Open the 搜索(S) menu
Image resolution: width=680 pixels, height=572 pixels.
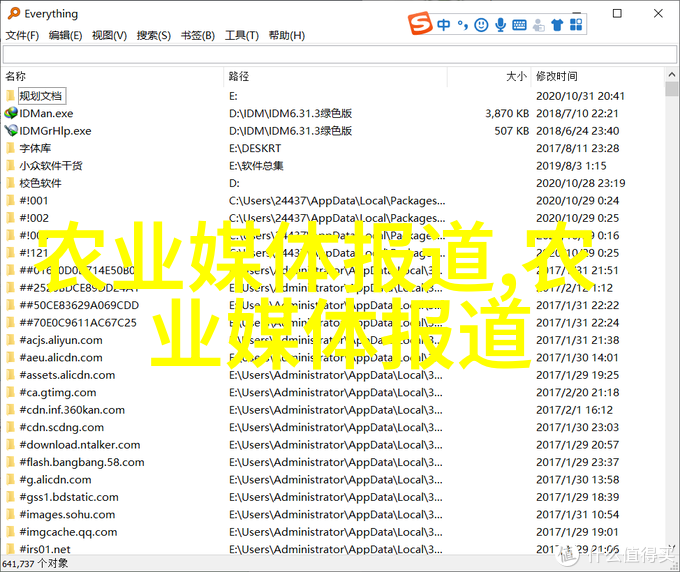154,36
